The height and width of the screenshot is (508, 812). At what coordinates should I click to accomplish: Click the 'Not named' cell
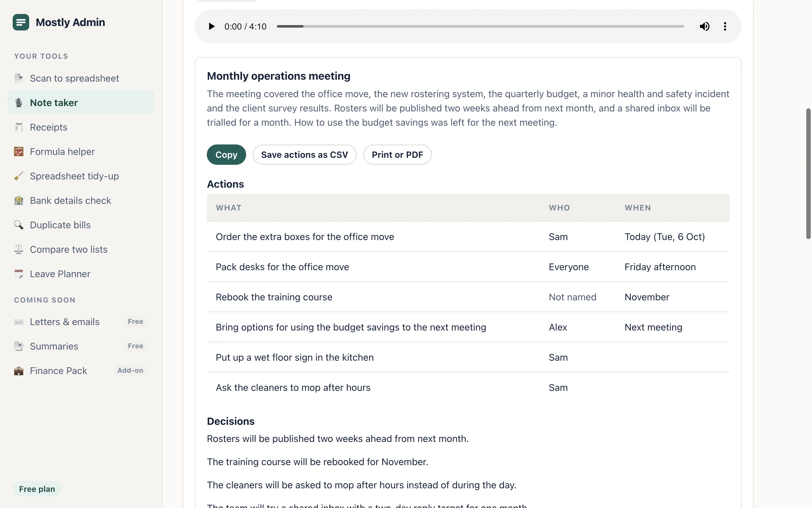pyautogui.click(x=573, y=297)
